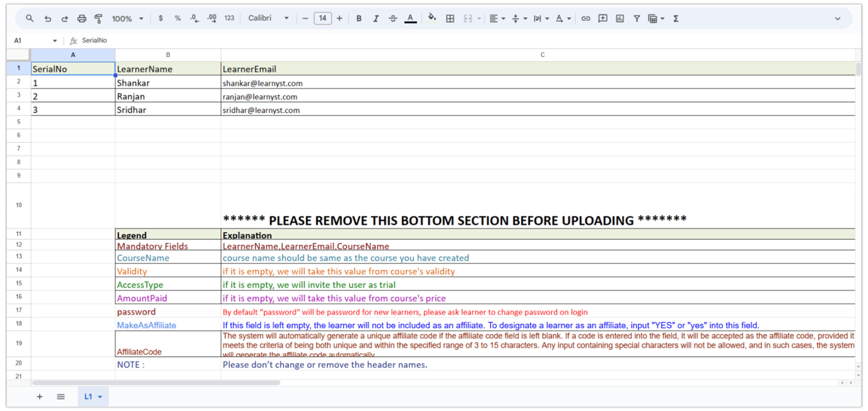Toggle bold formatting
The width and height of the screenshot is (868, 411).
point(359,18)
